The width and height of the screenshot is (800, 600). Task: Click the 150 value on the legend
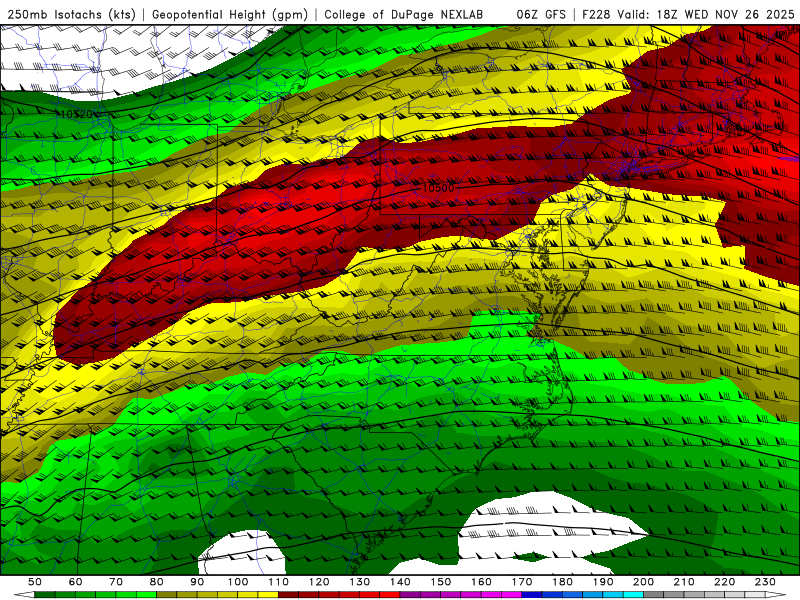(441, 582)
